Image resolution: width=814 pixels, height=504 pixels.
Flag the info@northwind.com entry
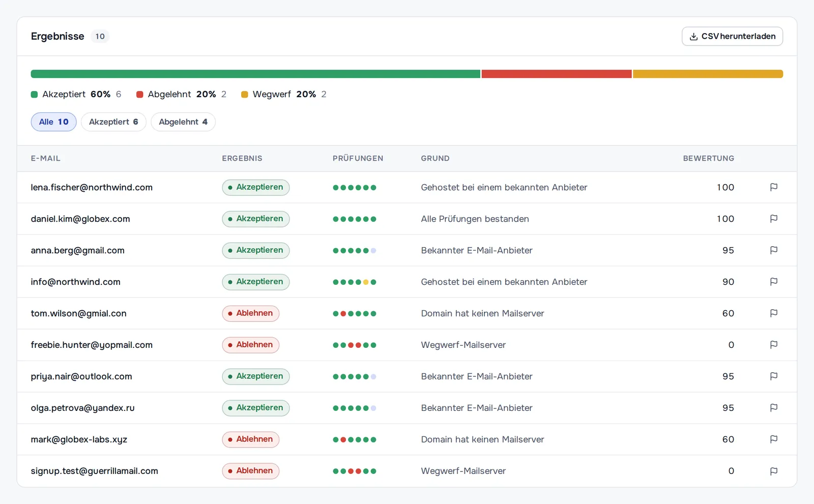tap(773, 282)
